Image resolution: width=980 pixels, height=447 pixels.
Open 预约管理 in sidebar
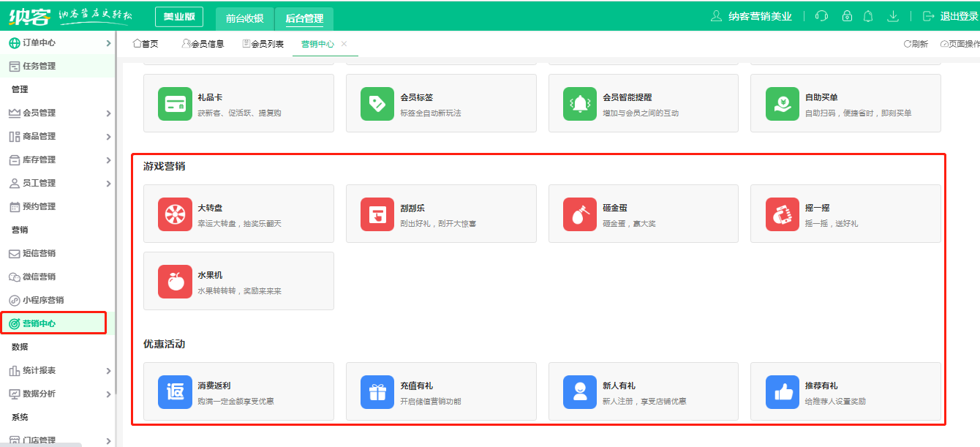point(58,206)
